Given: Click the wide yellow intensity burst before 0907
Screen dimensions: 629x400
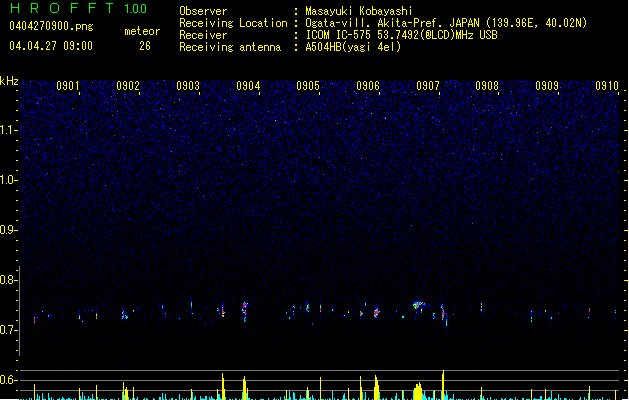Looking at the screenshot, I should [x=418, y=392].
